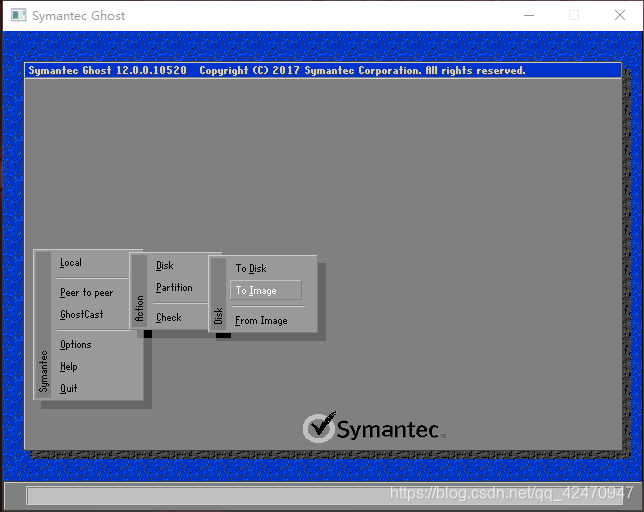Choose GhostCast from main menu
This screenshot has height=512, width=644.
click(x=81, y=315)
